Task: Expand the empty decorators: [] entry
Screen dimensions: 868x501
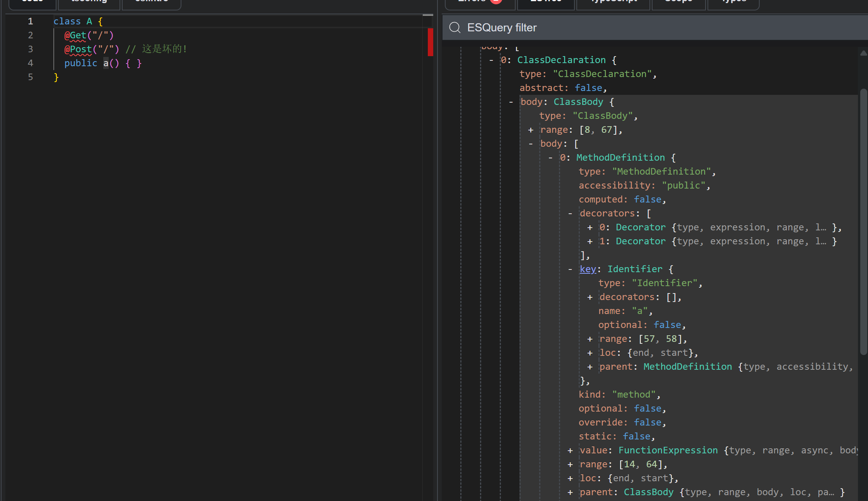Action: (590, 297)
